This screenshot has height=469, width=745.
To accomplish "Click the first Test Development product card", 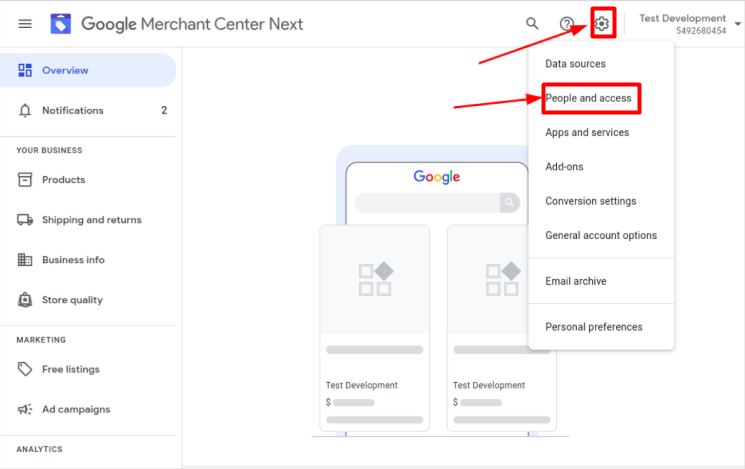I will pyautogui.click(x=375, y=328).
